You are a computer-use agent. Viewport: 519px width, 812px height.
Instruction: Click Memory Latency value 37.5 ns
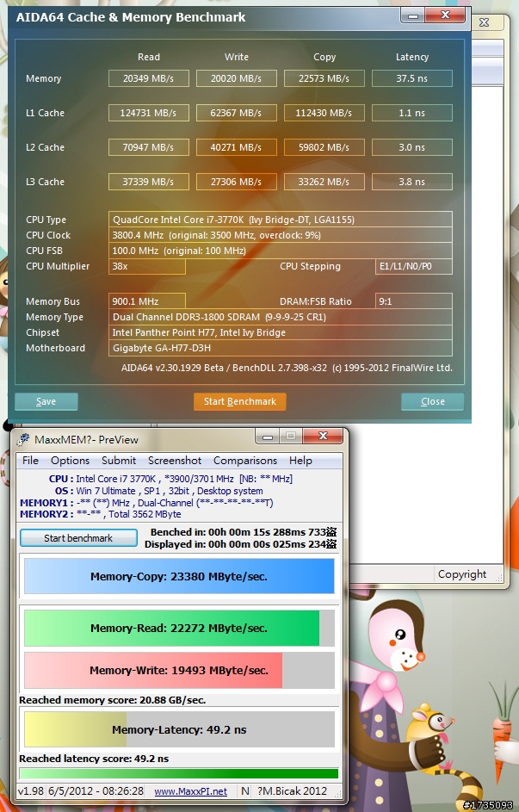tap(412, 78)
